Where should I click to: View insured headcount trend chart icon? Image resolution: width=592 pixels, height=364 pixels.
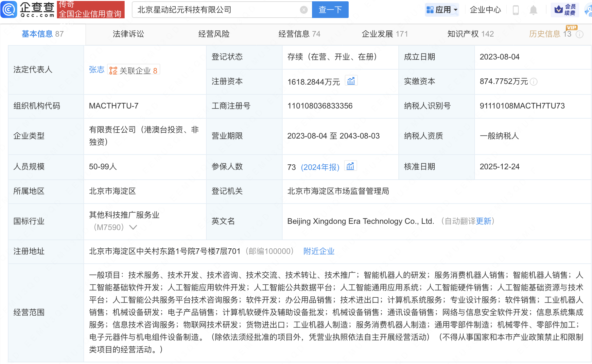tap(350, 166)
